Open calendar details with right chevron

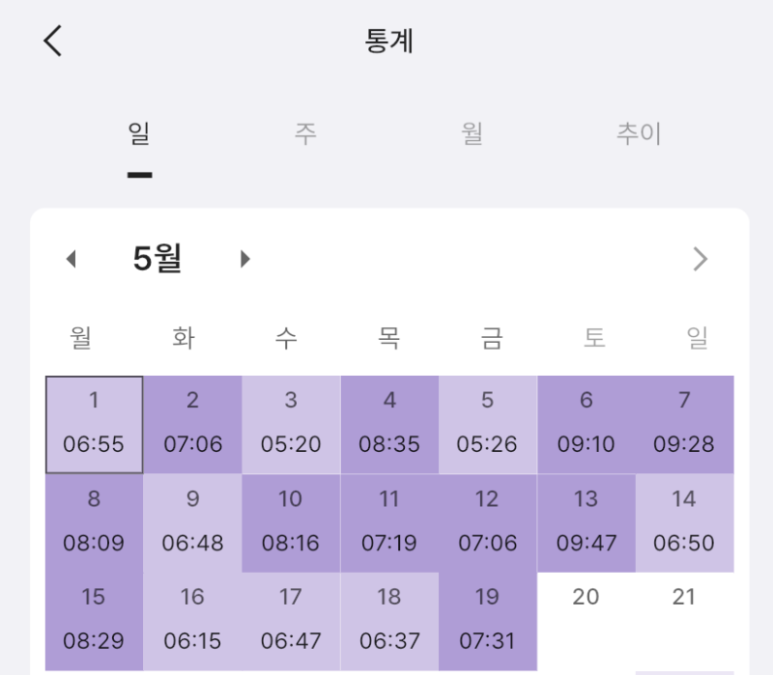[700, 259]
